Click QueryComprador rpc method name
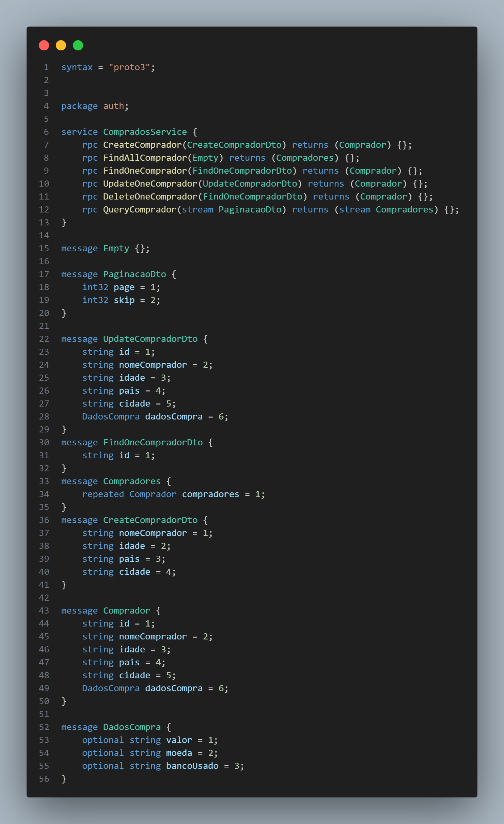The image size is (504, 824). (x=140, y=209)
